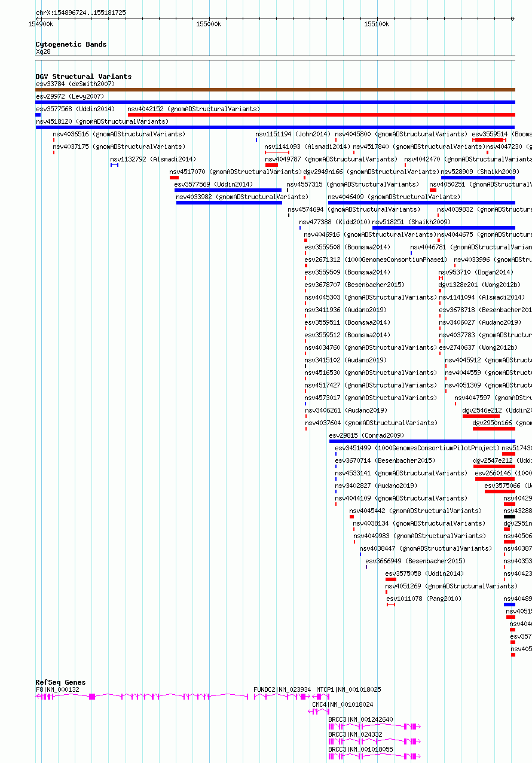Open nsv3415102 (Audano2019) variant
Image resolution: width=532 pixels, height=763 pixels.
pyautogui.click(x=346, y=361)
